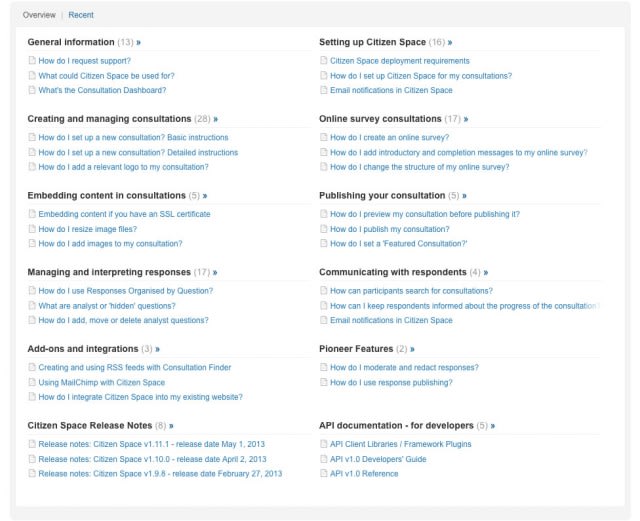Screen dimensions: 640x521
Task: Click document icon beside 'Creating and using RSS feeds'
Action: [32, 367]
